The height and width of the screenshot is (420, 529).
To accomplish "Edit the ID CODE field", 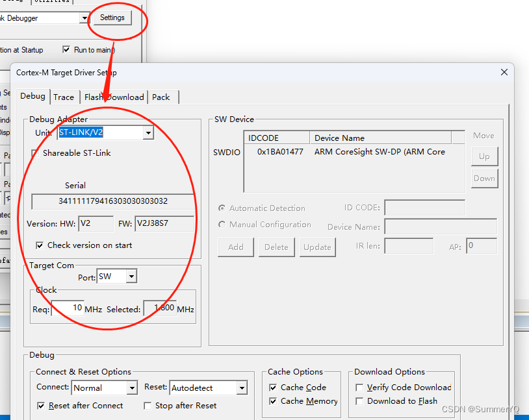I will pos(424,208).
